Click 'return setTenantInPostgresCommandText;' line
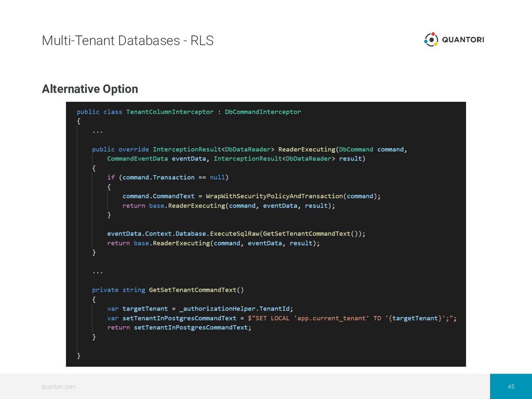 pos(179,327)
